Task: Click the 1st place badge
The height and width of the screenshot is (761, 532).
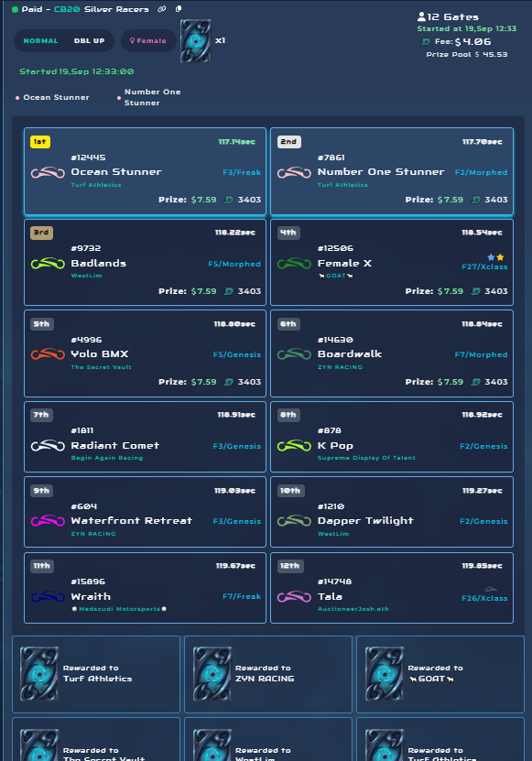Action: (x=40, y=142)
